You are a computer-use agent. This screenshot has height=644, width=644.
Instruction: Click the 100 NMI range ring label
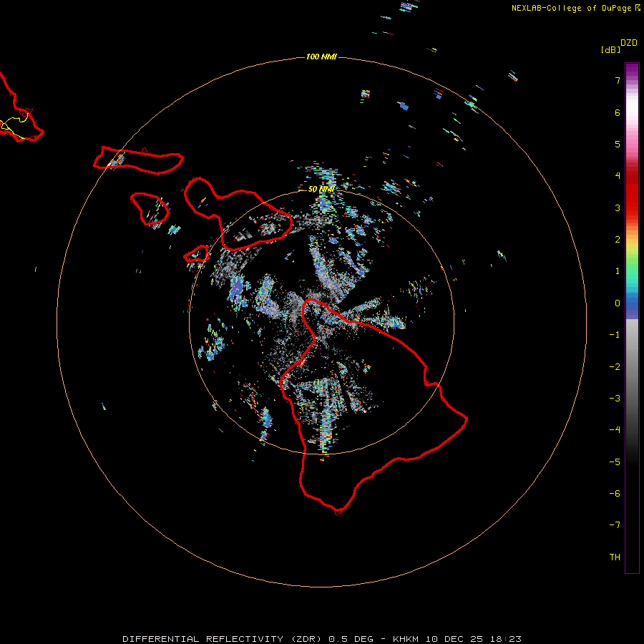tap(321, 57)
